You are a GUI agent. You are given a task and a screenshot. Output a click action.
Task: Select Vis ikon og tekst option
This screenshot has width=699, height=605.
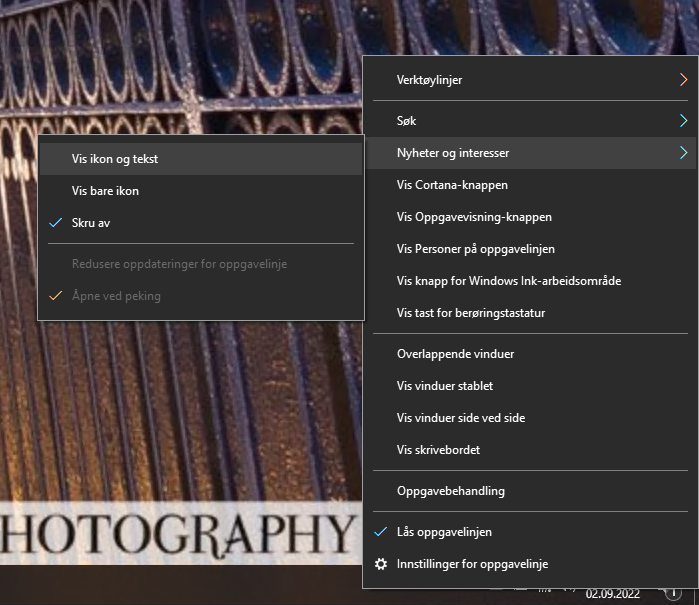[x=201, y=159]
